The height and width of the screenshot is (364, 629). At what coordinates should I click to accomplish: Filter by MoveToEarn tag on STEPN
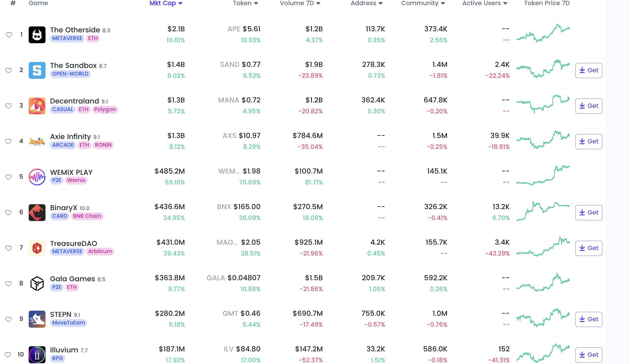pyautogui.click(x=68, y=323)
